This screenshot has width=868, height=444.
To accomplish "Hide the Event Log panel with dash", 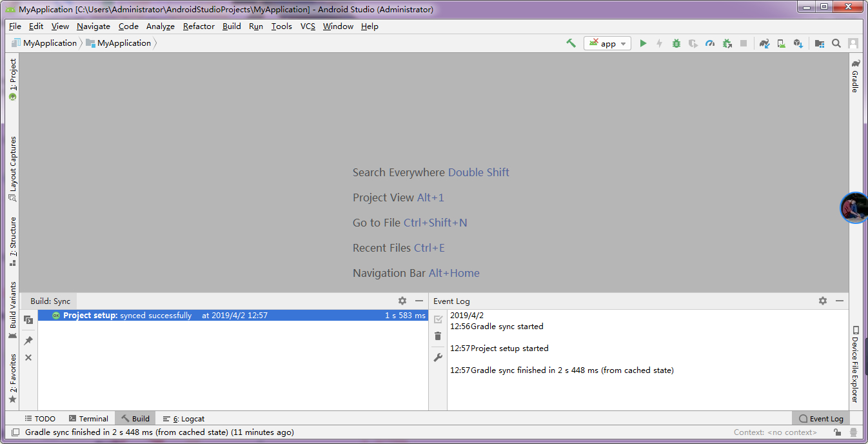I will 840,301.
